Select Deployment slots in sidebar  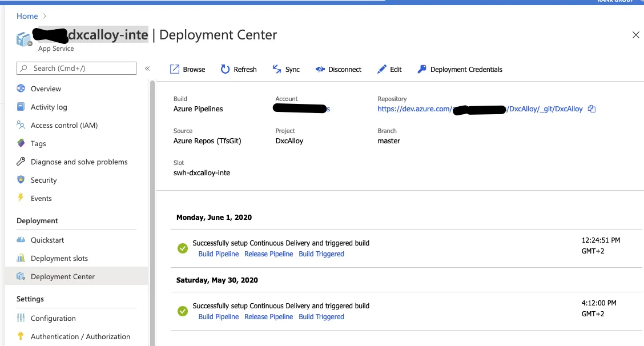59,258
